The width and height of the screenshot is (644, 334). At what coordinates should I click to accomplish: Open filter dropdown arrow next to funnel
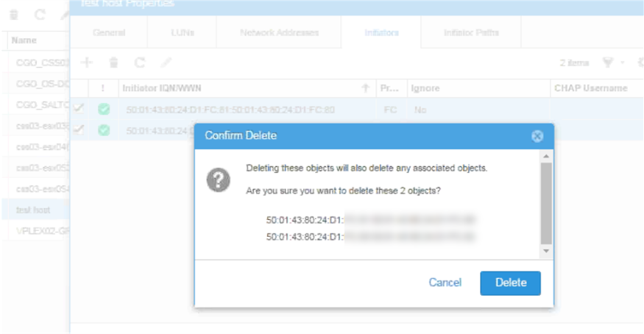pyautogui.click(x=622, y=63)
